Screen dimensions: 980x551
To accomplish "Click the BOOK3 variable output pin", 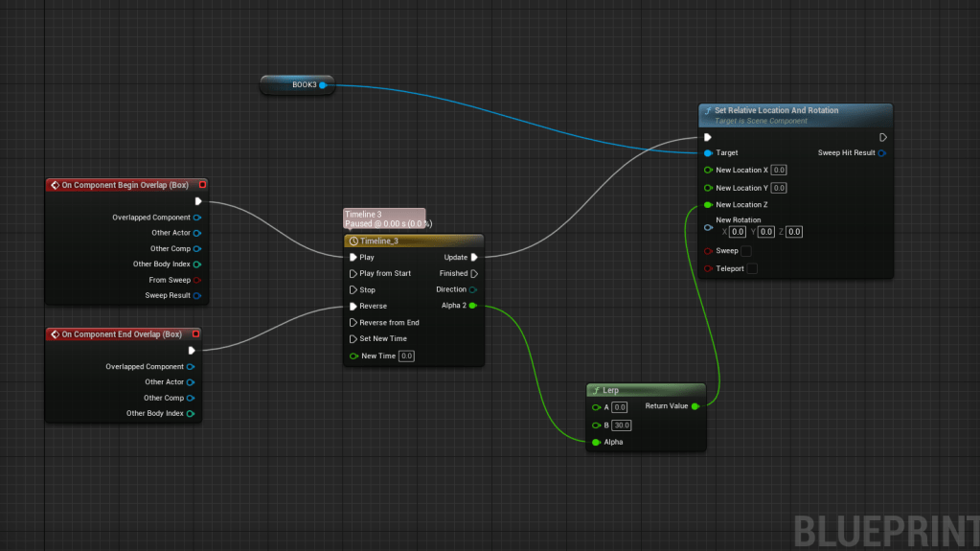I will (x=323, y=85).
